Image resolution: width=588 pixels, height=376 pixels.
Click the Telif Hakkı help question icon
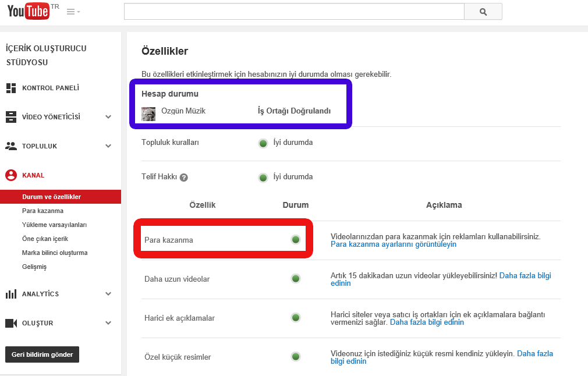(184, 178)
